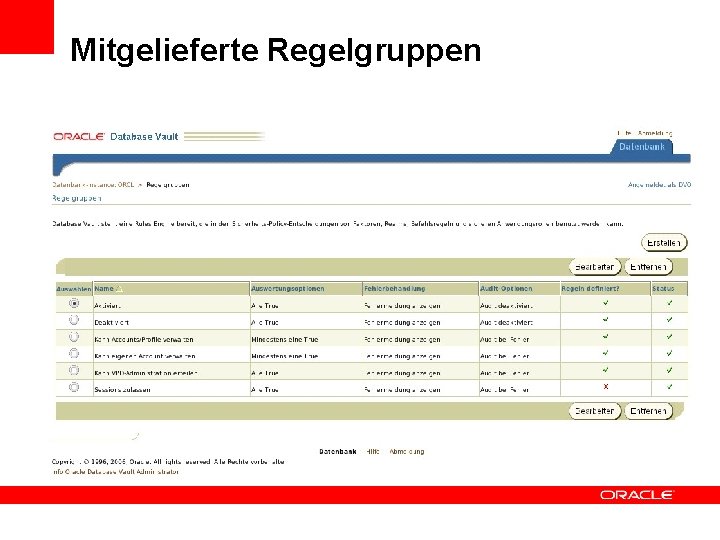The width and height of the screenshot is (720, 540).
Task: Choose radio button for Kann eigenen Account verwalten
Action: click(x=74, y=354)
